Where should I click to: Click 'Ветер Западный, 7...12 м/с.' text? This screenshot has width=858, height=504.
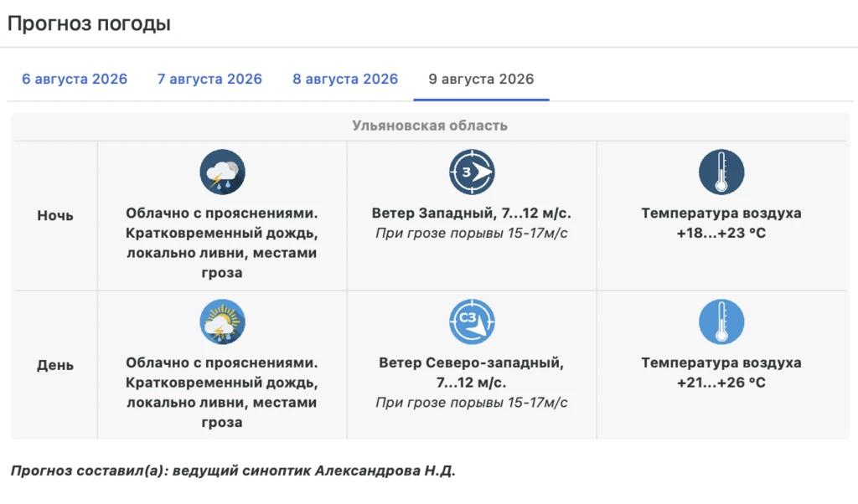[471, 213]
